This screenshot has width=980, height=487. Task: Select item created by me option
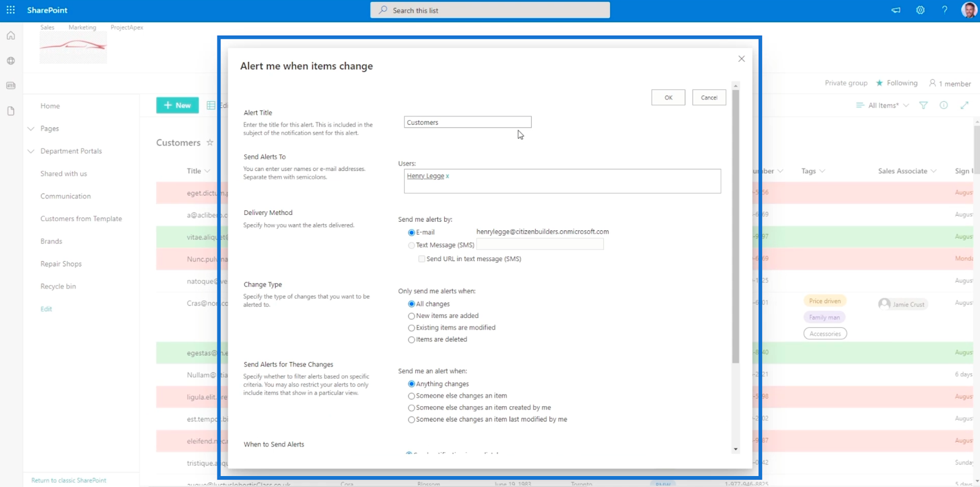point(411,408)
